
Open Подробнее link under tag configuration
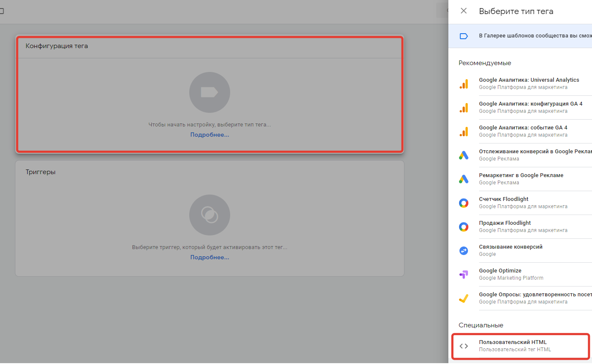210,135
